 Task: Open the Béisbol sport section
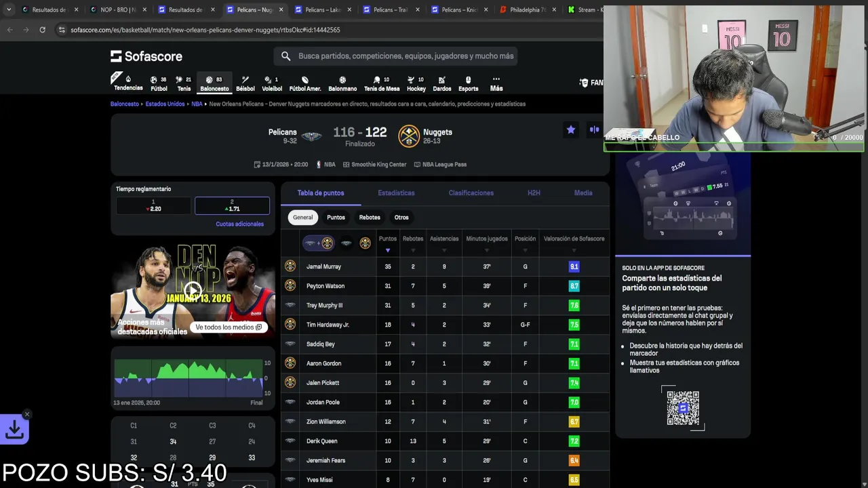point(245,83)
